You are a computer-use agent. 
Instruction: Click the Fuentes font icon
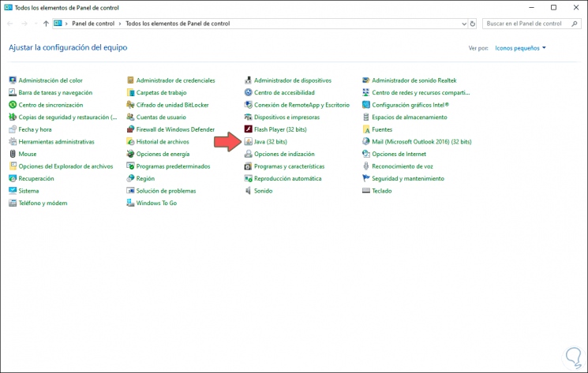(365, 129)
